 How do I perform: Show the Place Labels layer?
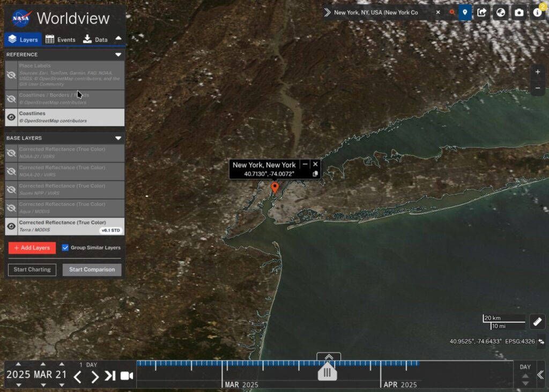tap(11, 75)
